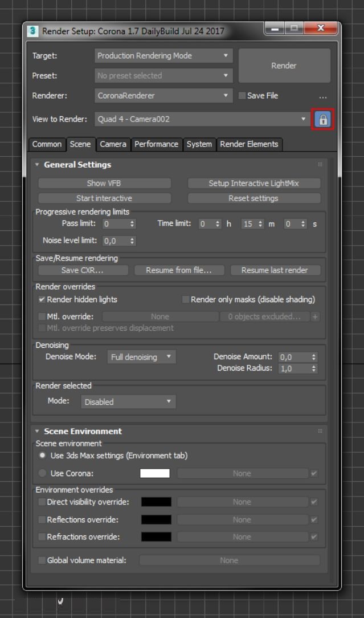Click the Resume last render button

275,270
